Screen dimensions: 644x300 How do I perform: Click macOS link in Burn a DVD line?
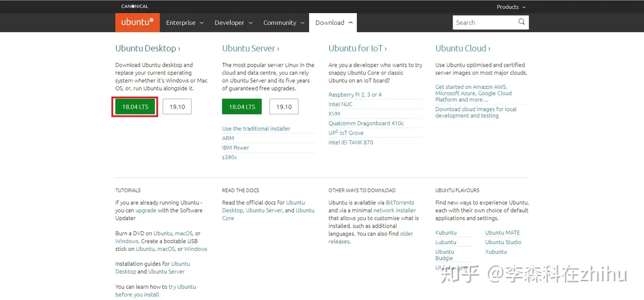point(184,233)
